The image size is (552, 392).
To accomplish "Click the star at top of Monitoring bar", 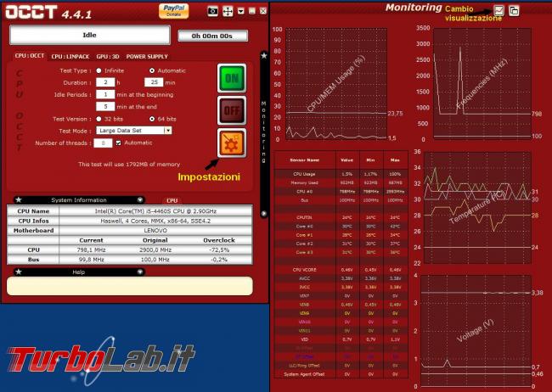I will click(264, 56).
